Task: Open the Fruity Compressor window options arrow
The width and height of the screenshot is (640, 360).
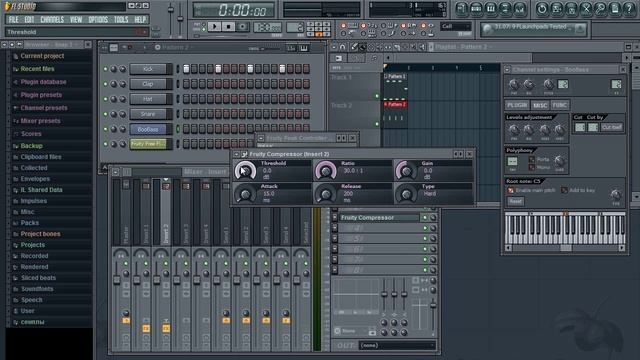Action: (x=236, y=154)
